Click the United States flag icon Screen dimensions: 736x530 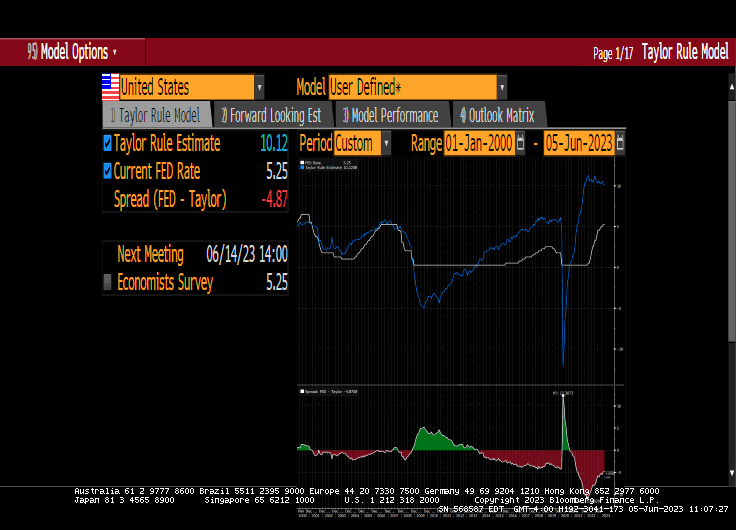point(110,87)
